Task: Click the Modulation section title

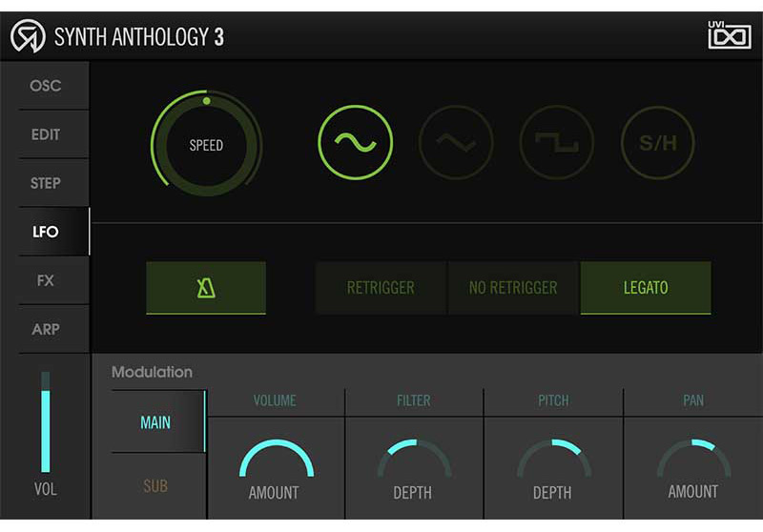Action: 152,372
